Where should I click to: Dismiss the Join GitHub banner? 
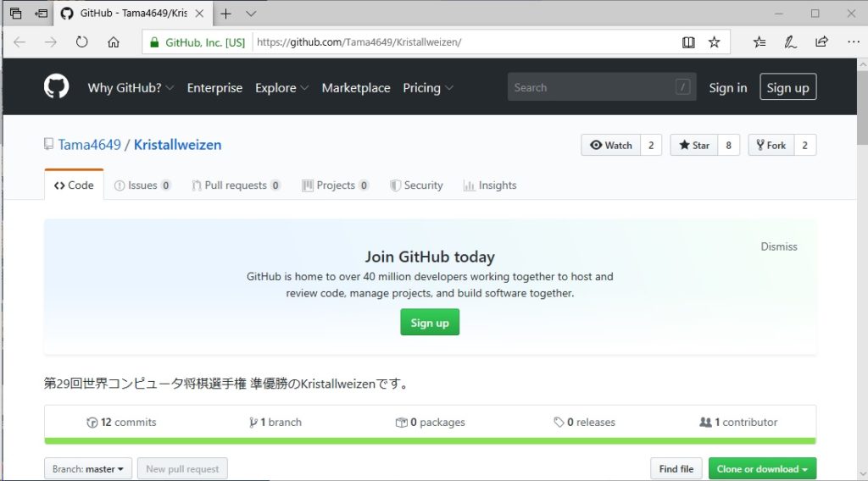(x=779, y=246)
